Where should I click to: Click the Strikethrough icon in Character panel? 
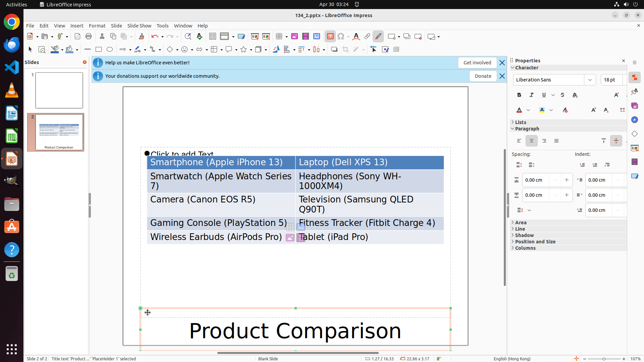(x=562, y=95)
